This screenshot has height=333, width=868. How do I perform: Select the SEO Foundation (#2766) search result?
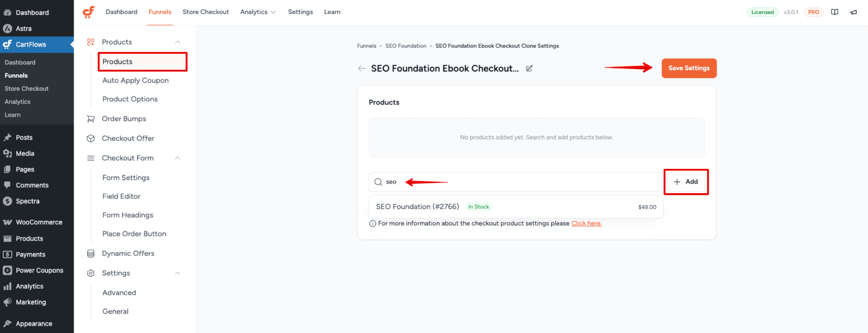(x=516, y=207)
